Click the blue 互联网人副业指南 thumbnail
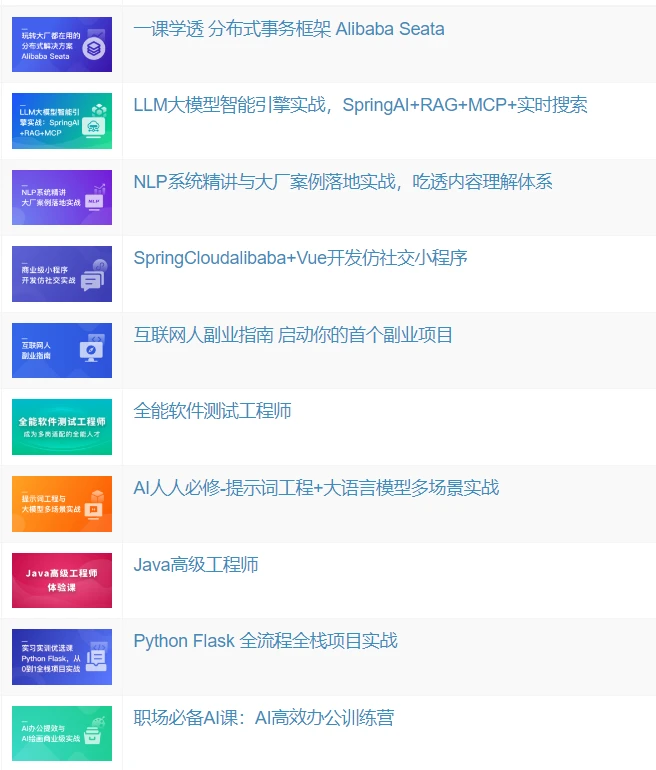This screenshot has height=770, width=656. (x=62, y=350)
